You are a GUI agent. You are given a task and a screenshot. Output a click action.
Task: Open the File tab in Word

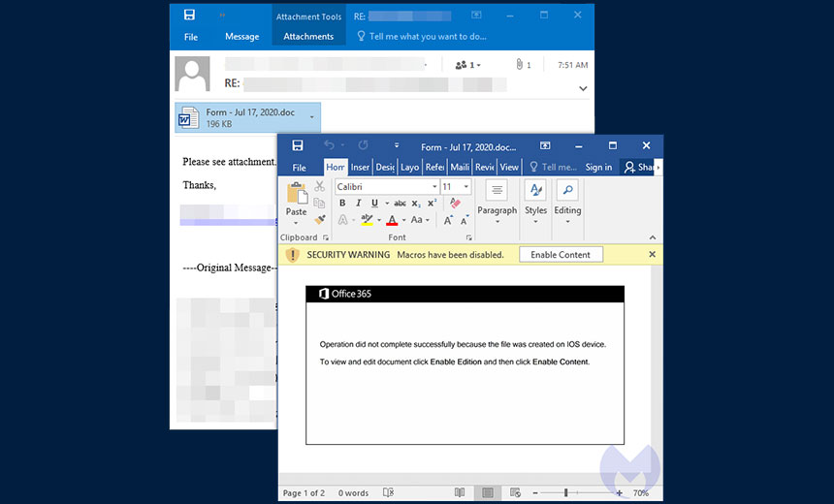point(299,168)
